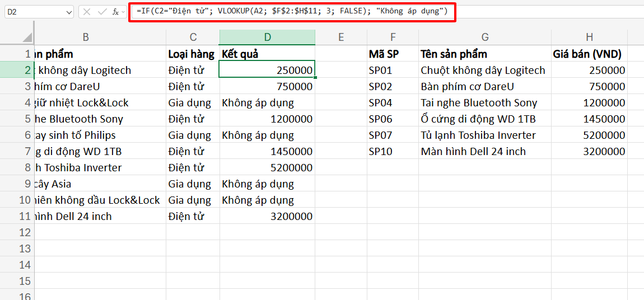644x300 pixels.
Task: Select product code SP02
Action: click(393, 87)
